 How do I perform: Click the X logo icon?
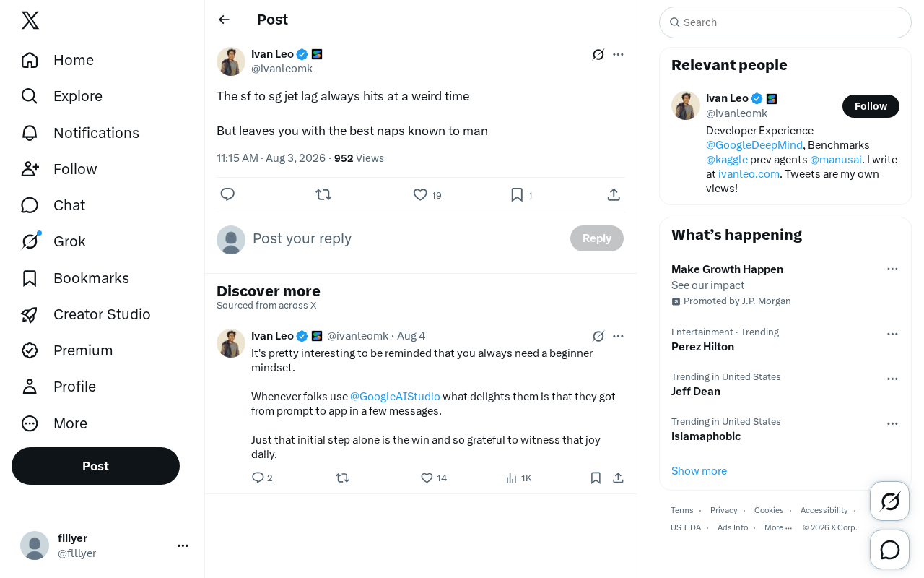30,20
